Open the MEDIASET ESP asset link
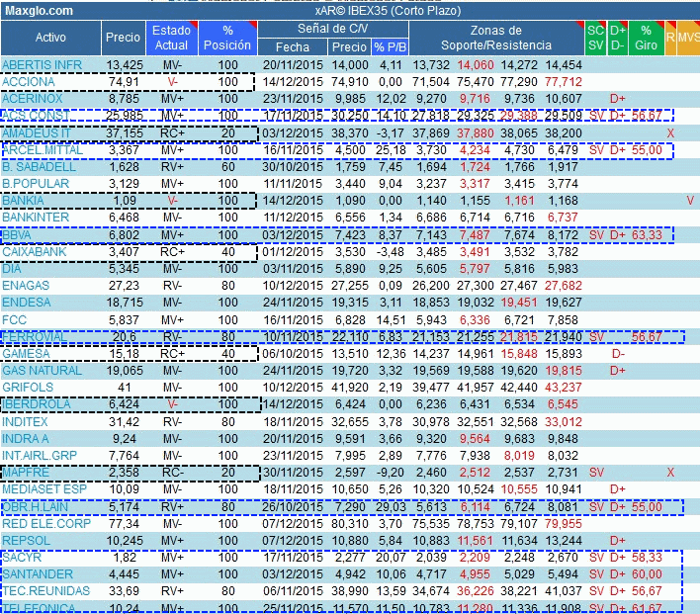 (x=44, y=489)
